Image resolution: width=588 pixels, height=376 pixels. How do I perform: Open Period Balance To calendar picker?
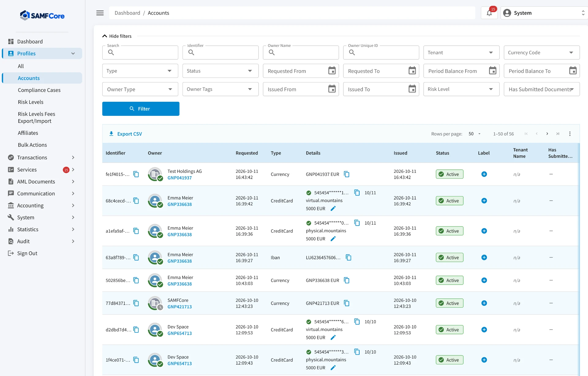[573, 71]
